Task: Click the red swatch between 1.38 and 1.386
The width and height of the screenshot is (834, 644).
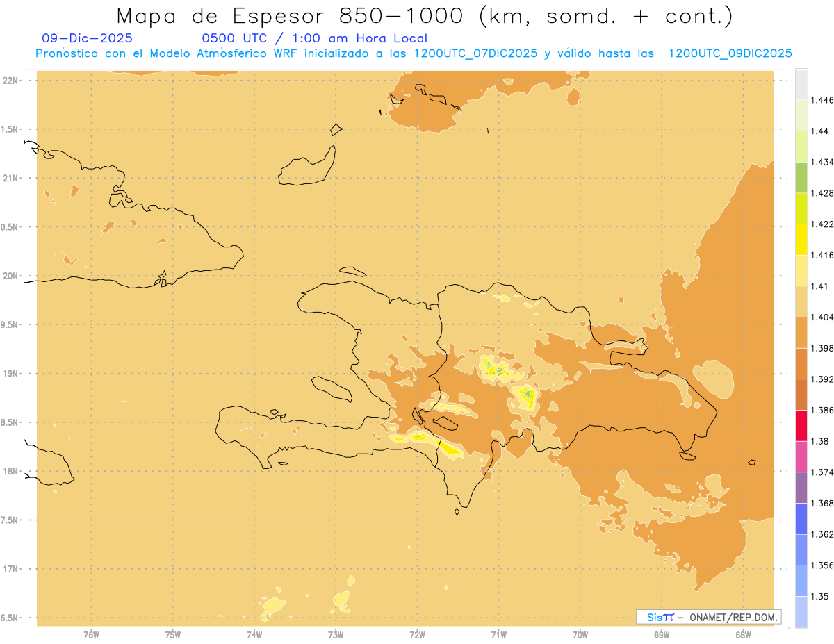Action: click(x=801, y=425)
